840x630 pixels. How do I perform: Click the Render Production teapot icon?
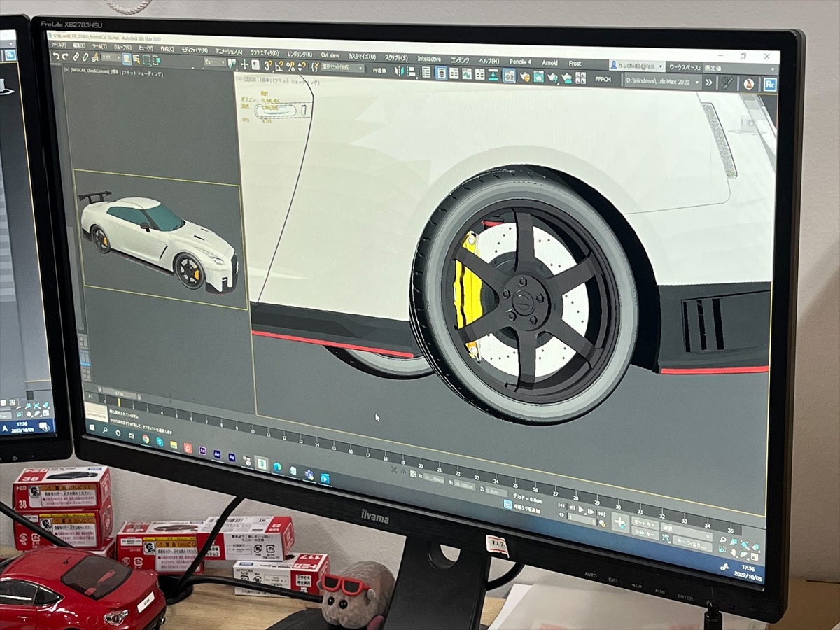552,77
